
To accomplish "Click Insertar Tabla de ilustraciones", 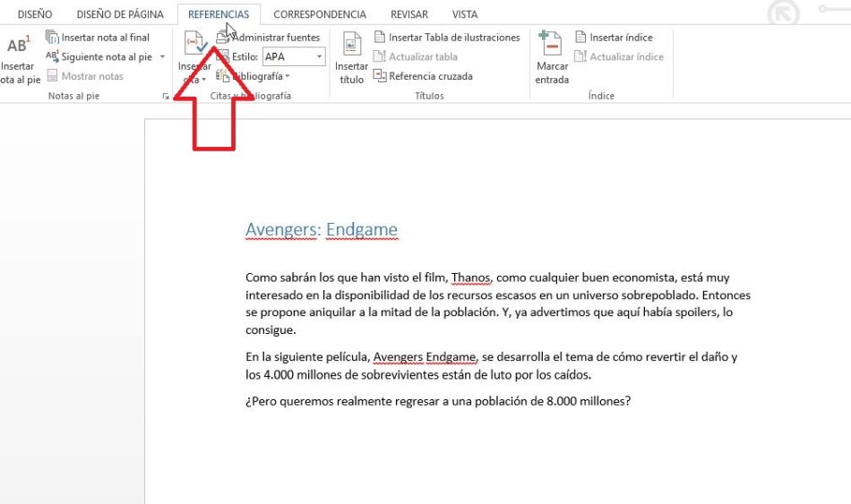I will tap(447, 38).
